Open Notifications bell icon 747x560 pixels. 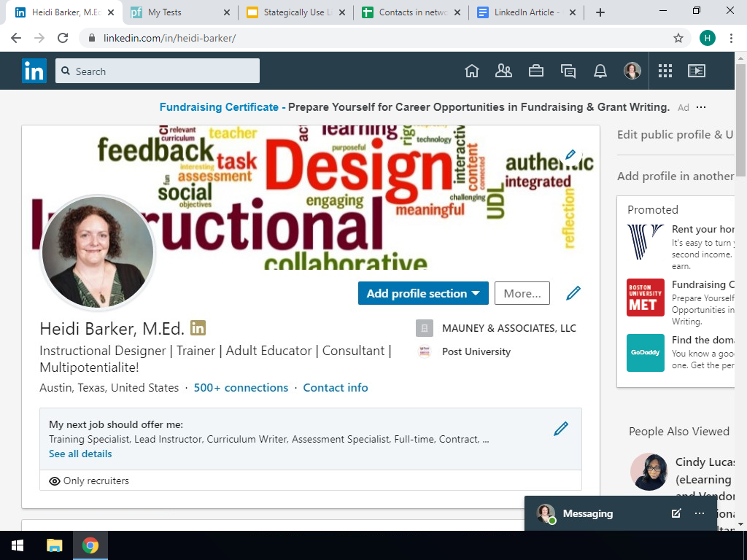click(x=600, y=71)
